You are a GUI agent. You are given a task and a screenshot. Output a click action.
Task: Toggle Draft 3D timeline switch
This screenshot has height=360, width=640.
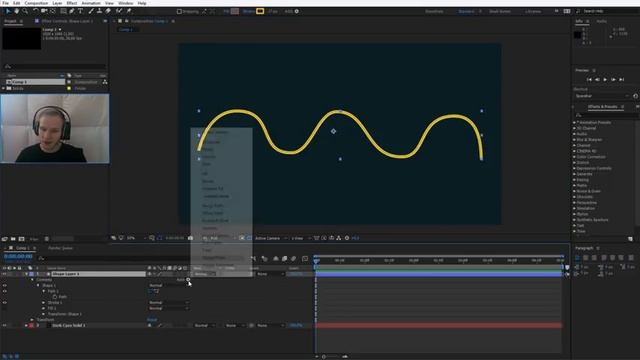pos(264,258)
